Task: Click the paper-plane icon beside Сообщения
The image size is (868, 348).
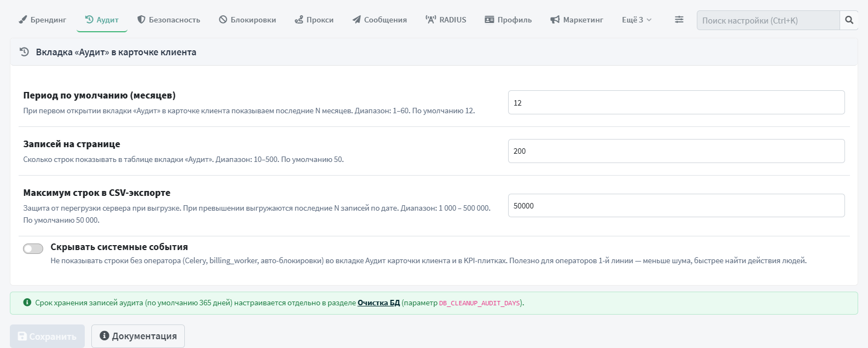Action: click(x=357, y=20)
